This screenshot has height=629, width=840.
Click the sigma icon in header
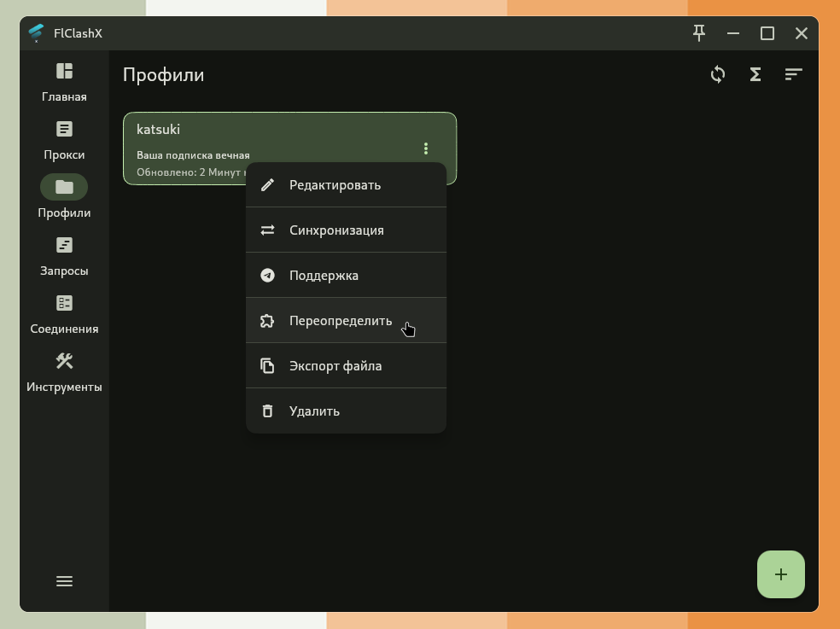pos(755,75)
